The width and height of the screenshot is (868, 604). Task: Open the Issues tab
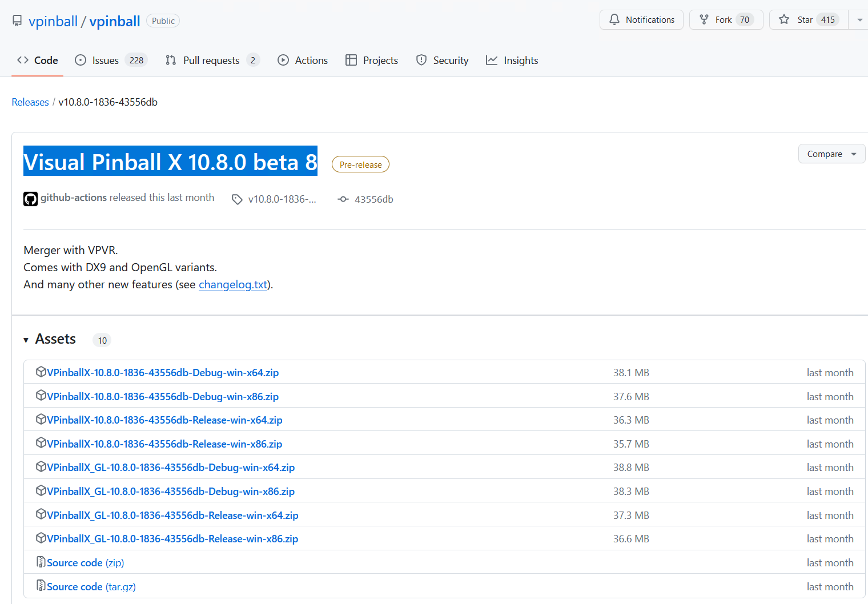(111, 61)
